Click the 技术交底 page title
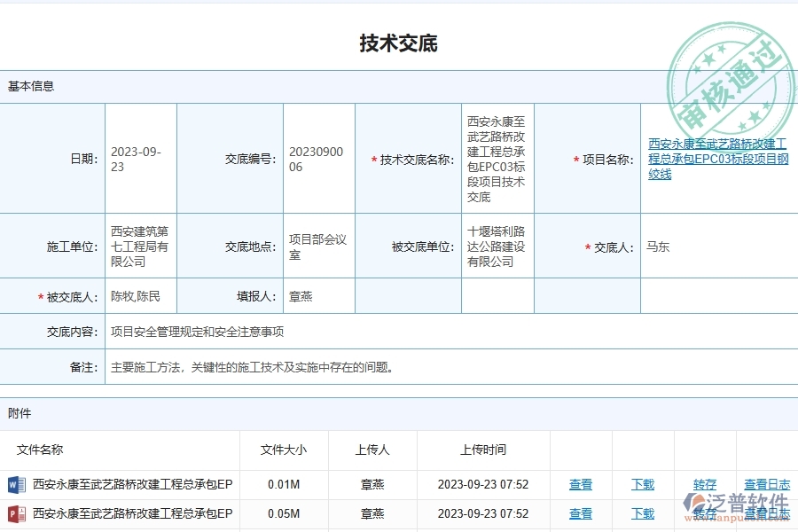 point(399,43)
